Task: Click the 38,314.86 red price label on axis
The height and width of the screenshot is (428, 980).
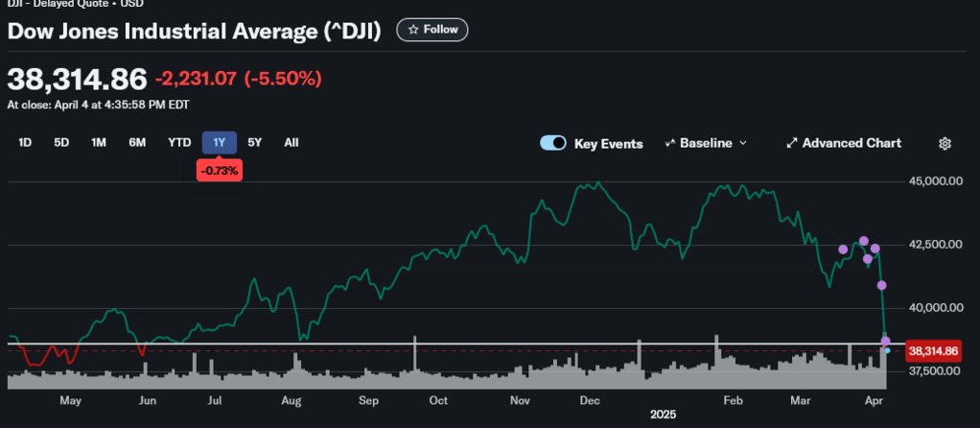Action: [x=932, y=351]
